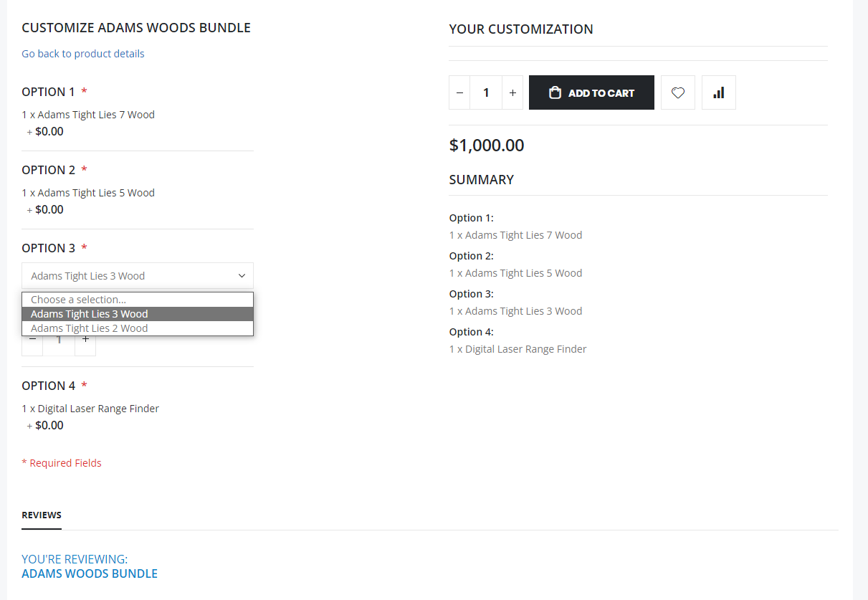Click the Option 4 heading on the left
The image size is (868, 600).
point(49,386)
